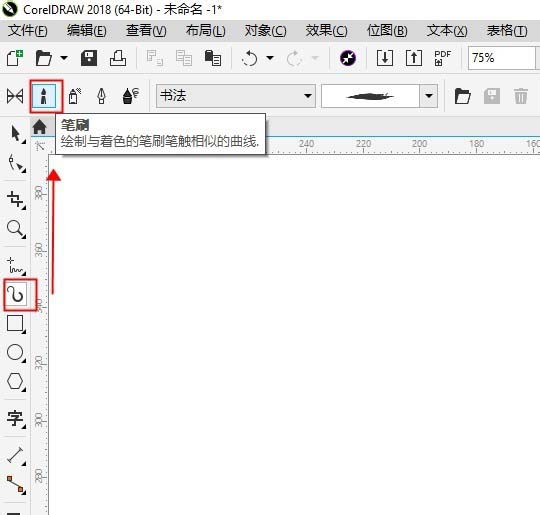Select the Zoom magnifier tool
This screenshot has height=515, width=540.
coord(16,229)
